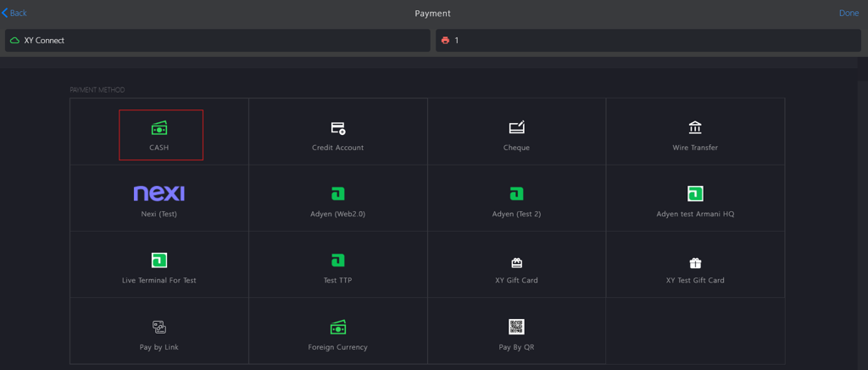Click the Credit Account label

[x=338, y=148]
